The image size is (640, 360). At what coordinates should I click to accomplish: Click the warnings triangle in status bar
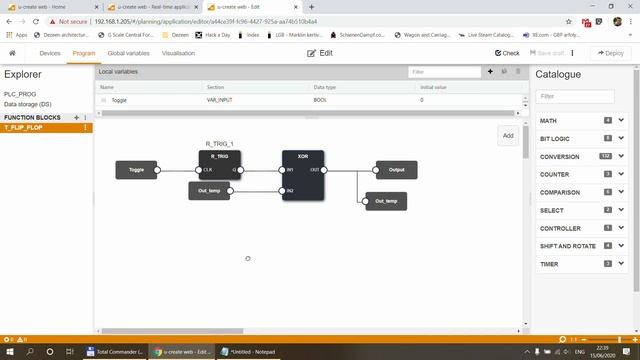tap(22, 339)
